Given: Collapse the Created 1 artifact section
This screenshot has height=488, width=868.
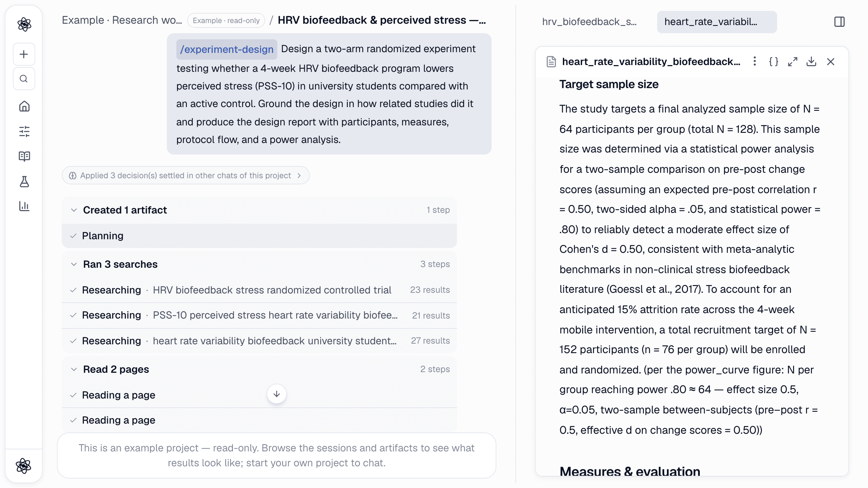Looking at the screenshot, I should (x=74, y=210).
